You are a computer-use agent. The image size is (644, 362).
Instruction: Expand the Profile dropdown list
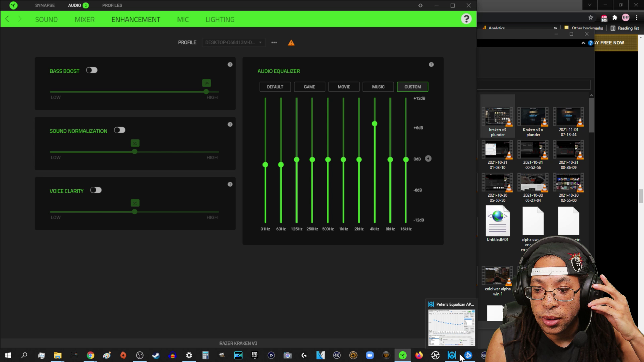[x=233, y=42]
